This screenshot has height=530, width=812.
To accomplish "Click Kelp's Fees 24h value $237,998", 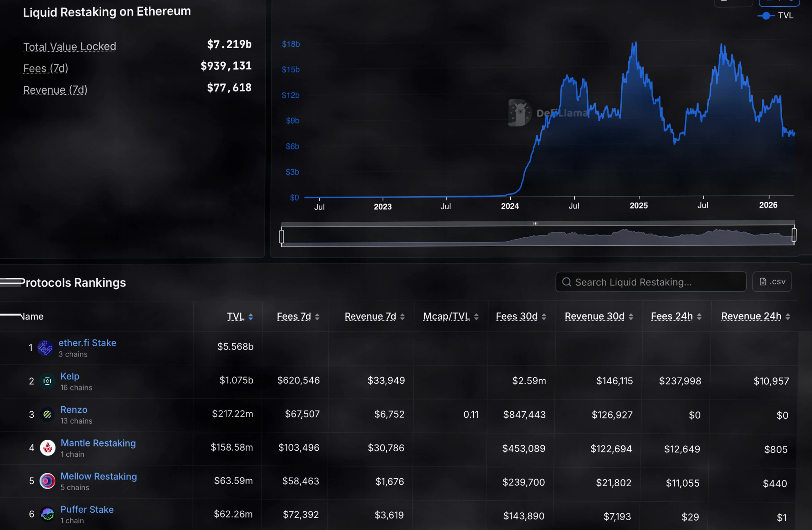I will (680, 381).
